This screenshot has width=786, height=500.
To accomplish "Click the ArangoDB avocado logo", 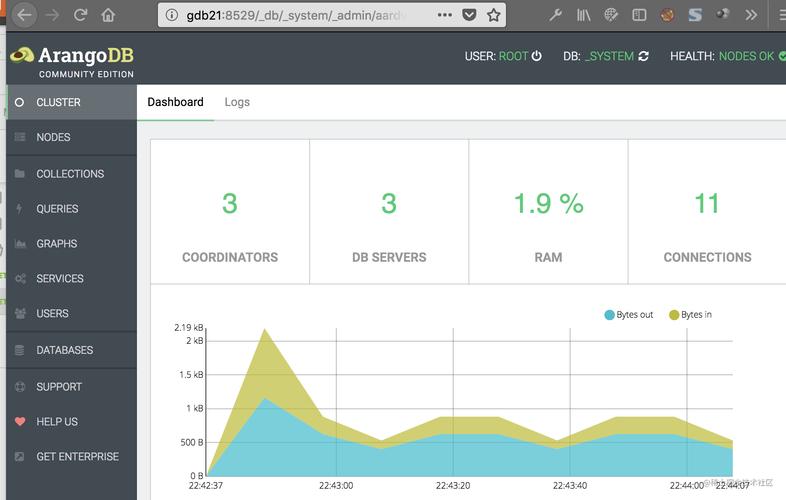I will 22,55.
